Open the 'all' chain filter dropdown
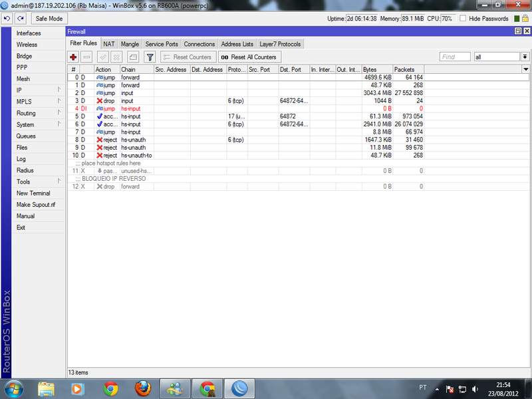This screenshot has width=532, height=399. click(x=525, y=57)
